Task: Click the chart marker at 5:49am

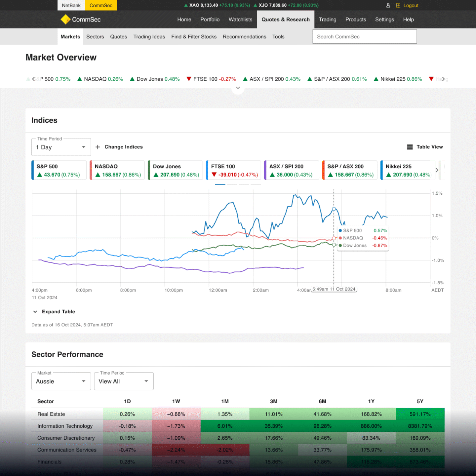Action: [334, 209]
